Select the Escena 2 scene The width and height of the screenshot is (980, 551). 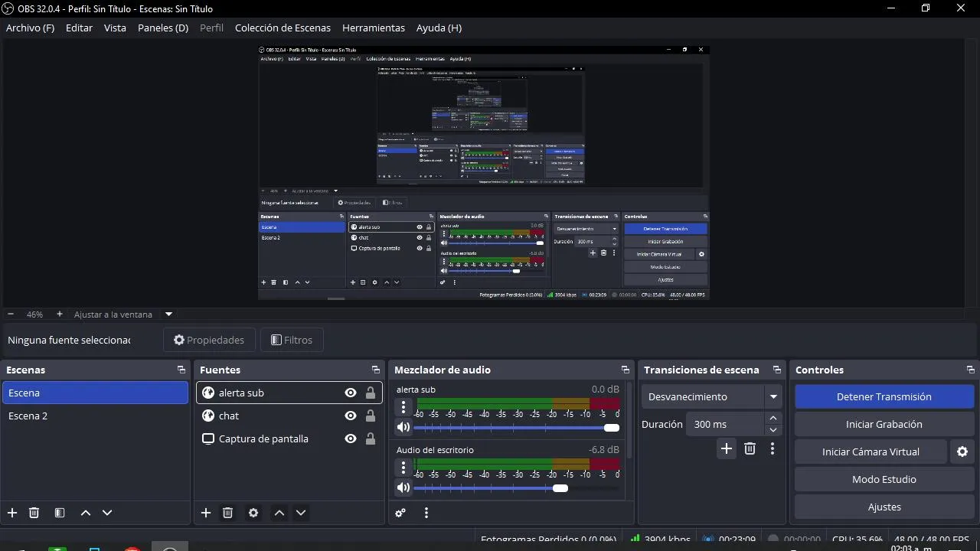pos(95,416)
